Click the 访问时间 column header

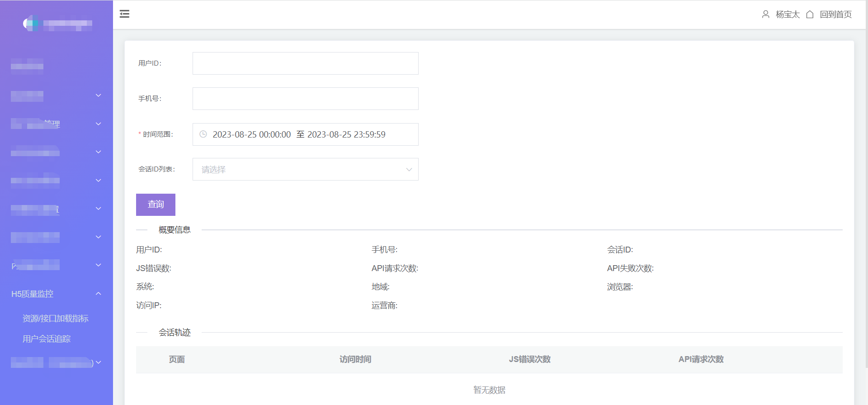tap(355, 359)
